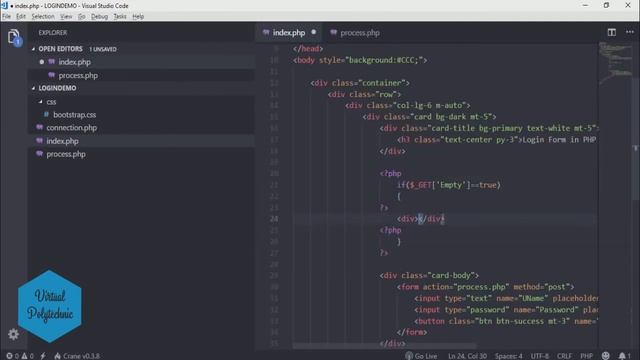Click the div class="card-body" line

(429, 276)
